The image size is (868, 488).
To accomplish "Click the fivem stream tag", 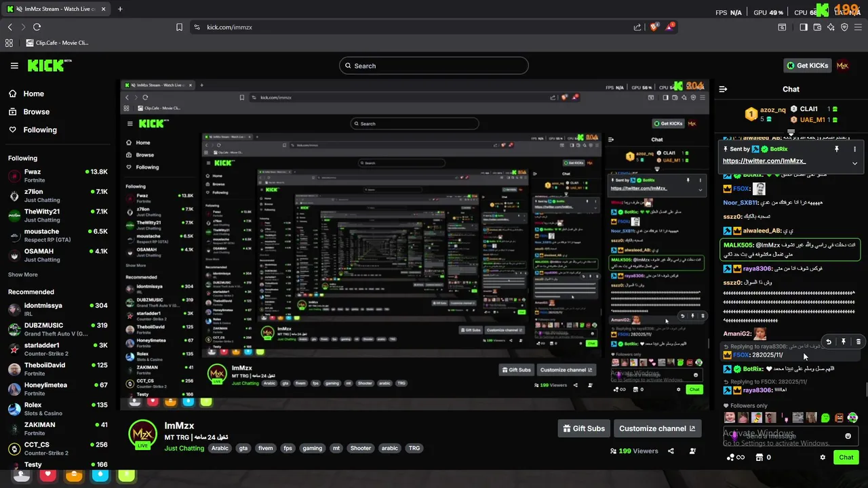I will click(265, 448).
